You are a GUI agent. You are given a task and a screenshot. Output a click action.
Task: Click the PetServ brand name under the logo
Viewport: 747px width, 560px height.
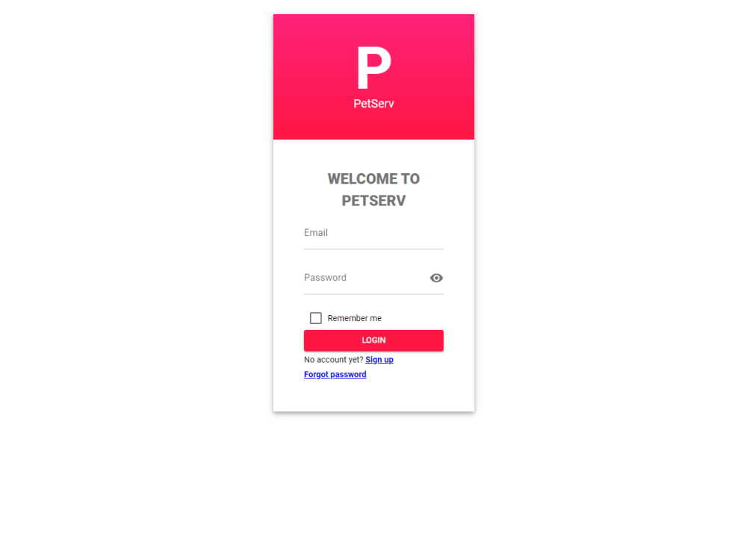(x=373, y=104)
